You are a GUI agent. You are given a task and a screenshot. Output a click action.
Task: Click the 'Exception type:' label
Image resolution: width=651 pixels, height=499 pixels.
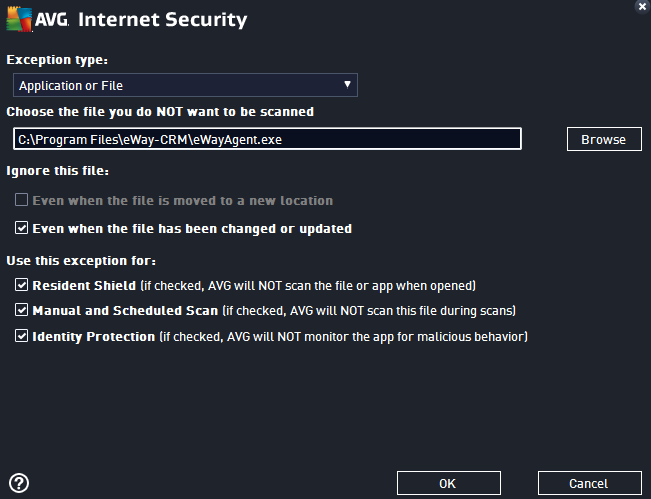click(57, 60)
